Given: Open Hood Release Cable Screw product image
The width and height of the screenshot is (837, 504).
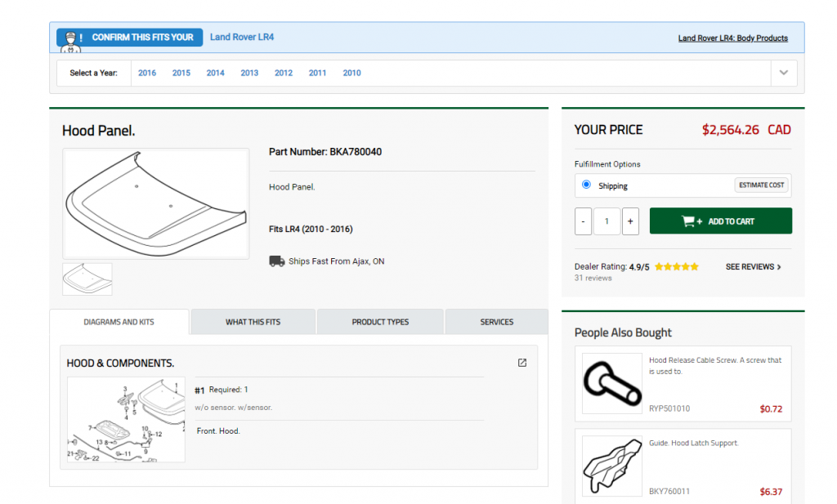Looking at the screenshot, I should (x=612, y=383).
